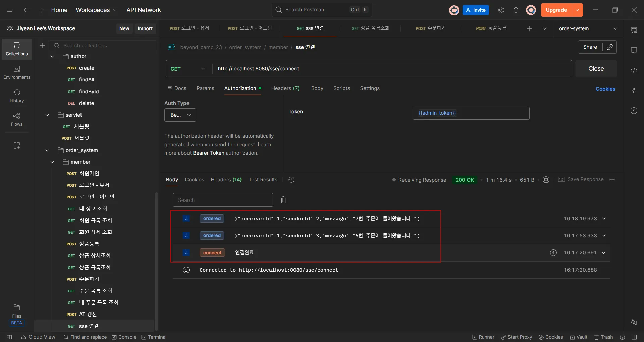Open the response more options dots
The image size is (644, 342).
click(x=612, y=180)
